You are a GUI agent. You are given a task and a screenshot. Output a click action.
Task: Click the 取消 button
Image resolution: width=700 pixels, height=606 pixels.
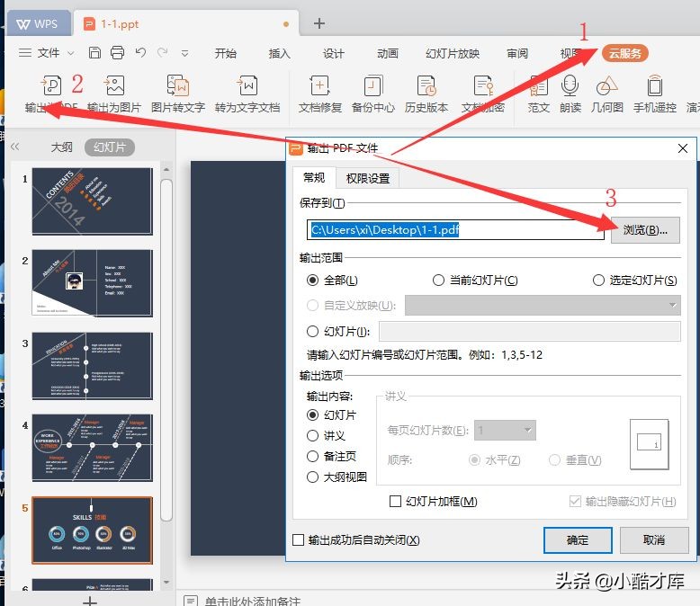tap(654, 540)
